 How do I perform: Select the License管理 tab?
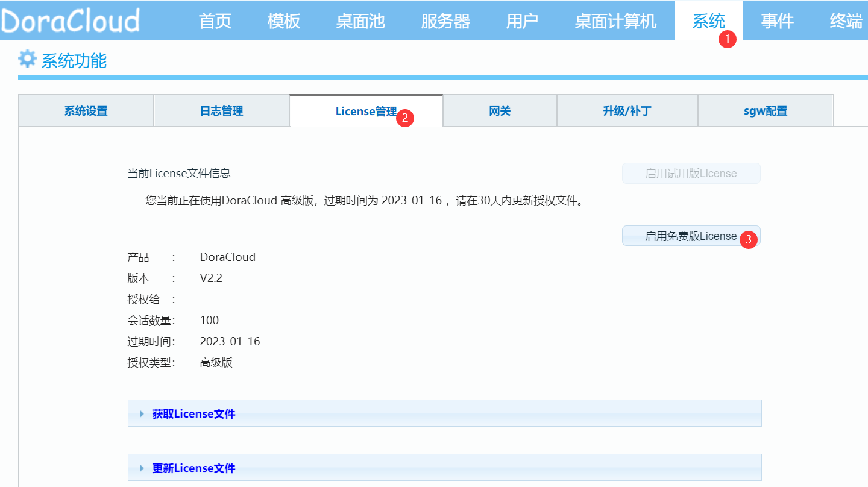362,110
